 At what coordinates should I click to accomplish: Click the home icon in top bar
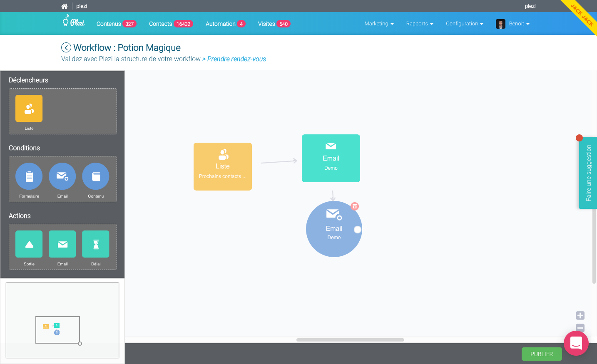click(x=64, y=6)
